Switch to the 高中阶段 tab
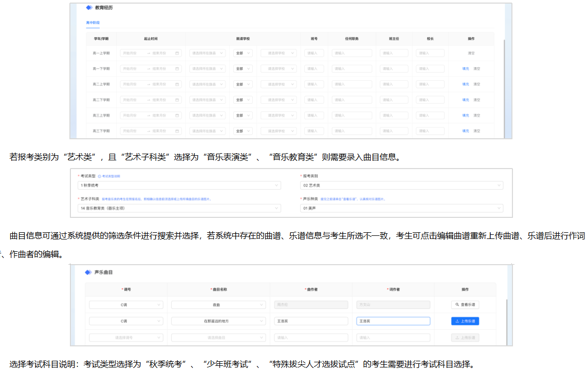 coord(93,23)
